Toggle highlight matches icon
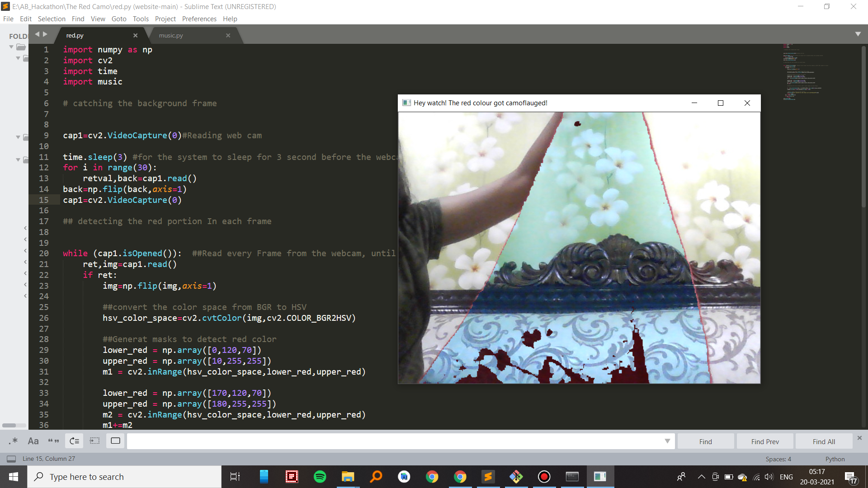 (x=115, y=441)
